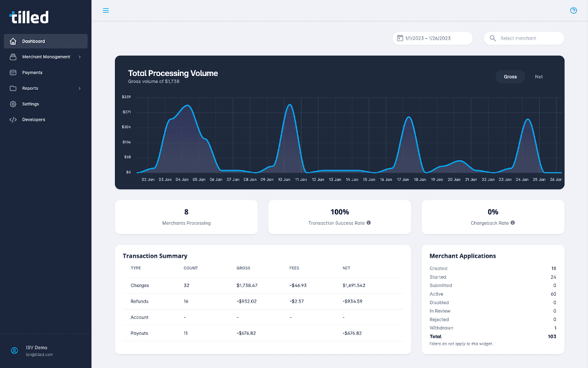Open the Dashboard sidebar icon
The width and height of the screenshot is (588, 368).
click(13, 41)
